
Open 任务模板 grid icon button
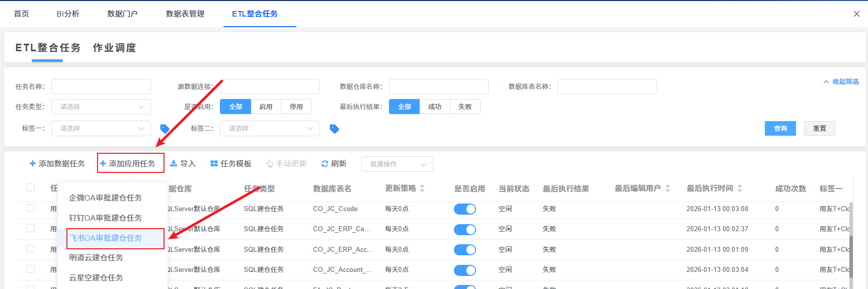214,163
